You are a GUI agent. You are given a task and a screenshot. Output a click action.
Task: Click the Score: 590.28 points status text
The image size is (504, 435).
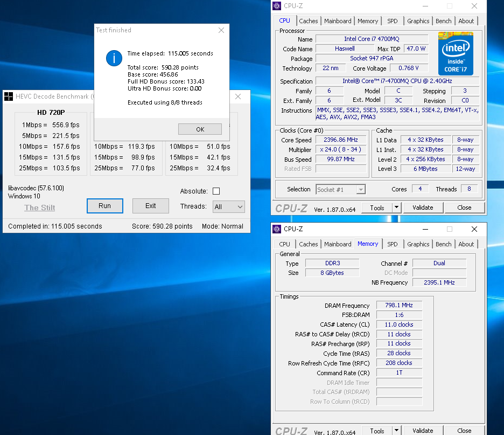pos(162,226)
